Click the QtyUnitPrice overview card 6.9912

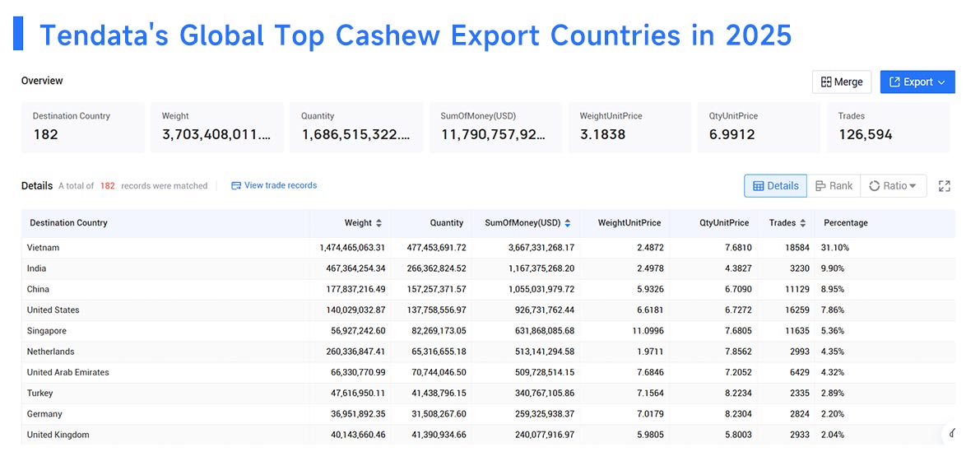click(x=759, y=127)
